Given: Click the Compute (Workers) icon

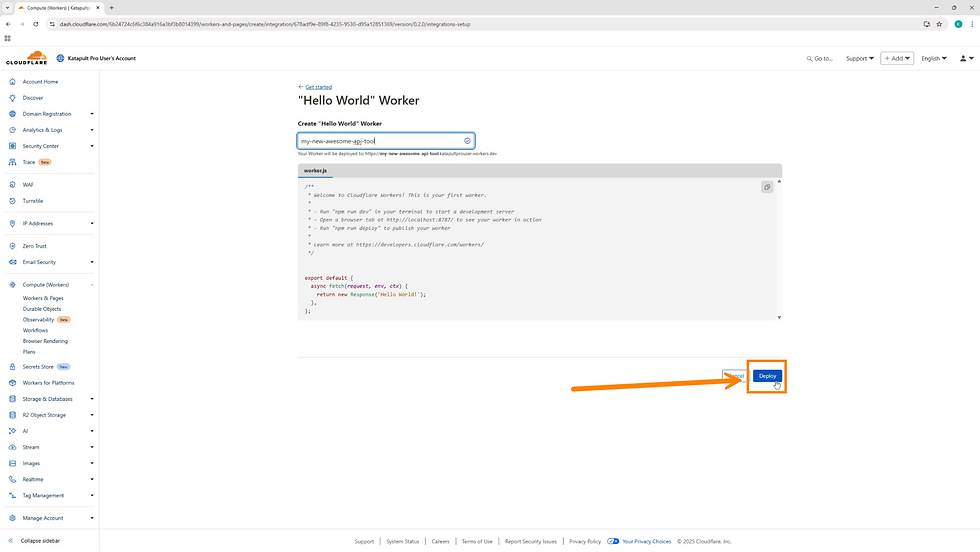Looking at the screenshot, I should [x=12, y=285].
